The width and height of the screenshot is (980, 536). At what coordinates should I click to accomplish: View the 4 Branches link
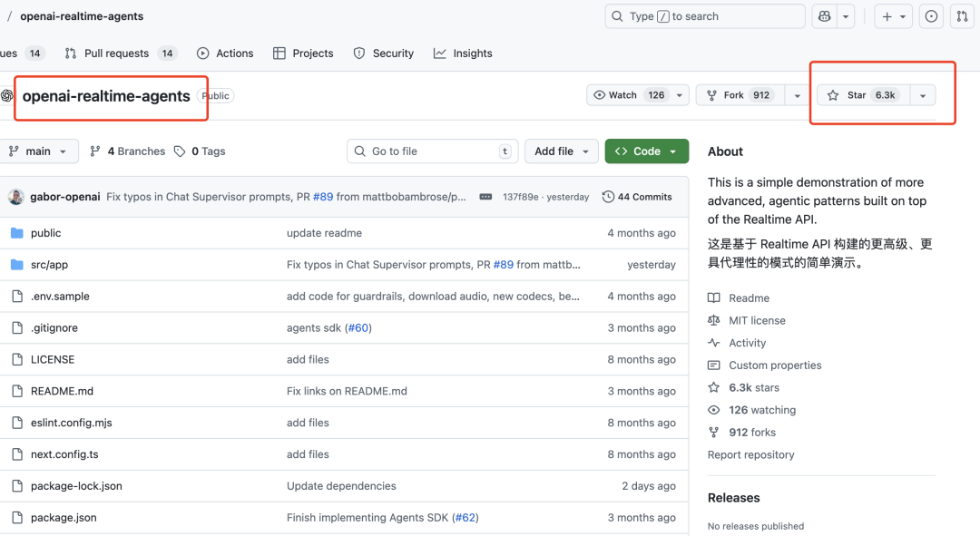click(x=128, y=151)
